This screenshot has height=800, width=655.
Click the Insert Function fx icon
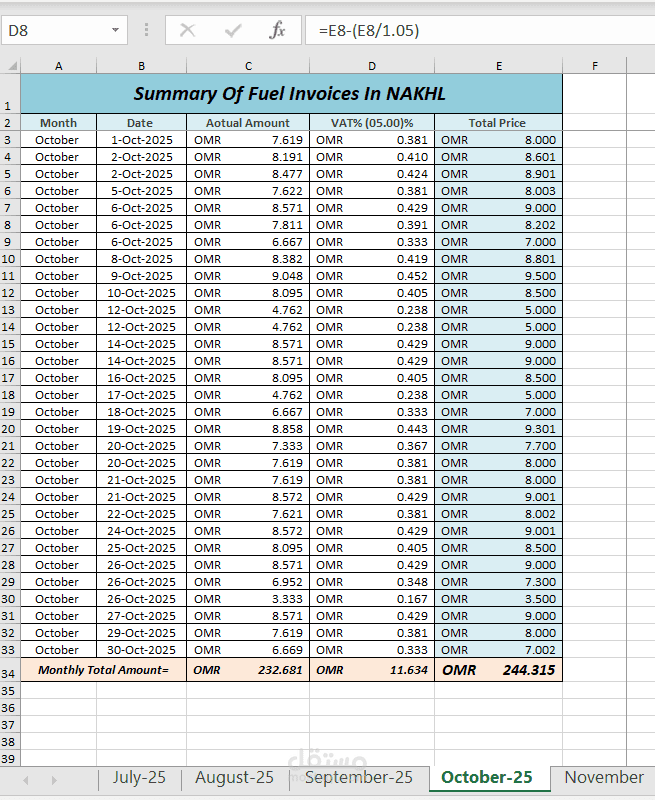277,30
